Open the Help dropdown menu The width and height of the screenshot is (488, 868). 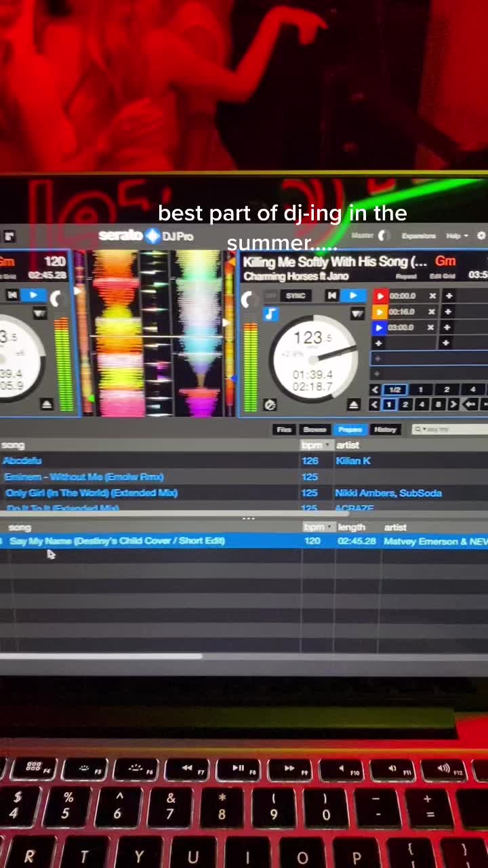pyautogui.click(x=456, y=236)
